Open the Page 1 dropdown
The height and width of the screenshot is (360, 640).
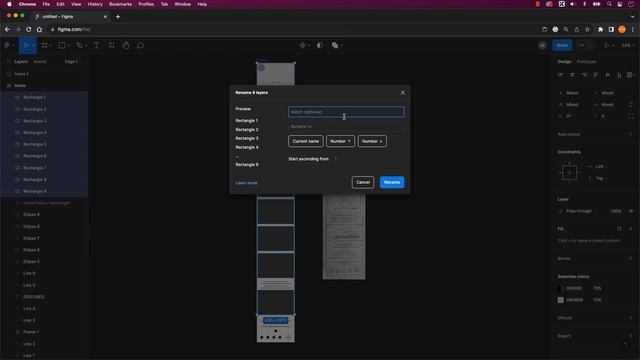click(73, 62)
